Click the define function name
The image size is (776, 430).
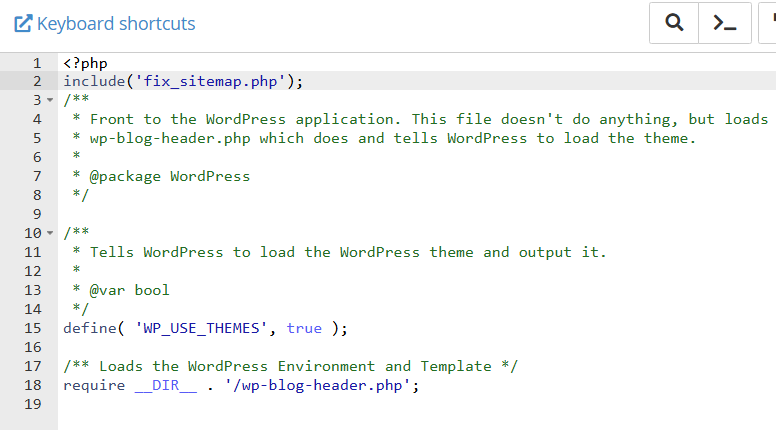pos(87,328)
